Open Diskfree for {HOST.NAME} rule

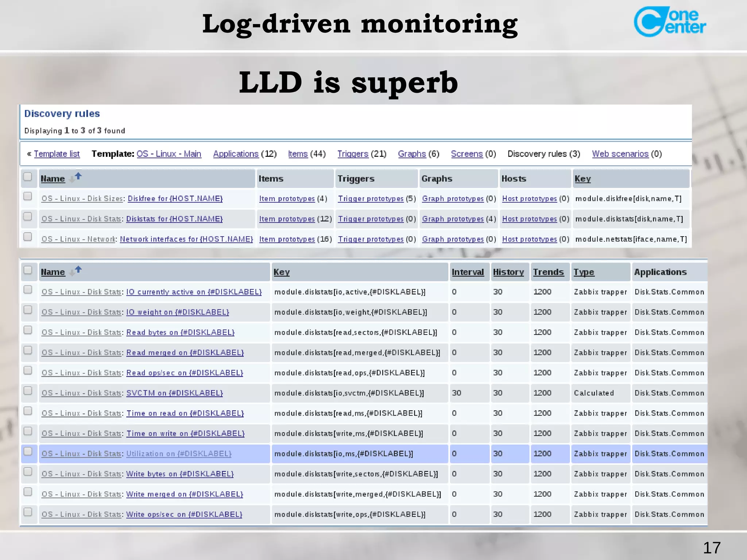(175, 199)
